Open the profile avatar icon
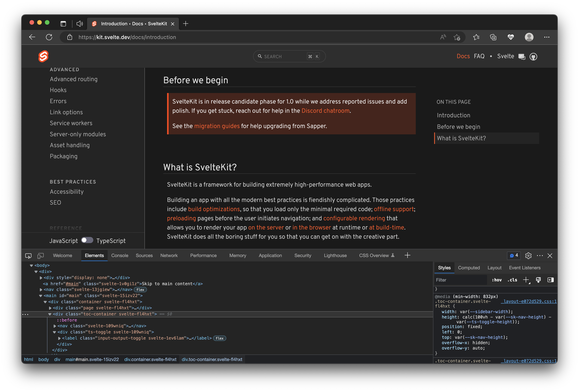The height and width of the screenshot is (392, 579). pos(529,37)
